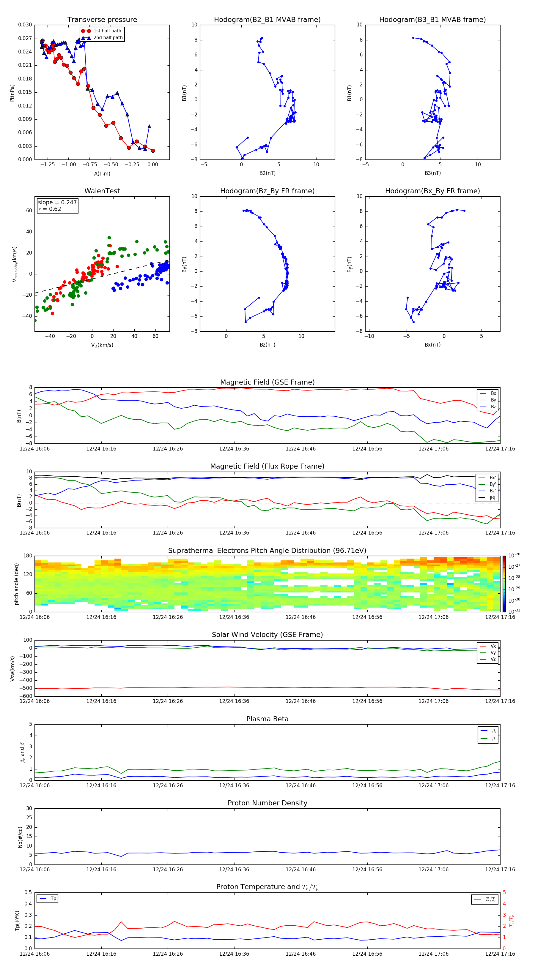Click 'Vsw(km/s)' axis label
Image resolution: width=535 pixels, height=980 pixels.
pyautogui.click(x=12, y=668)
